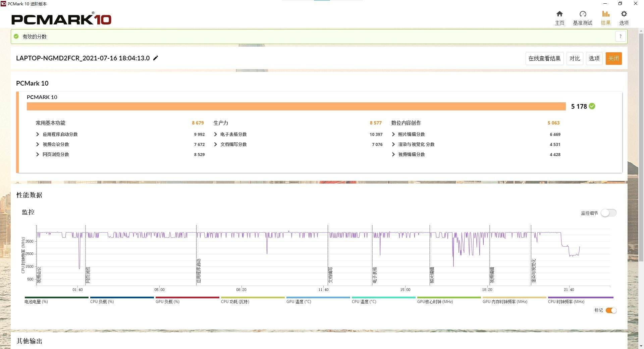This screenshot has height=349, width=644.
Task: Click the 有效的分数 status text
Action: click(x=35, y=37)
